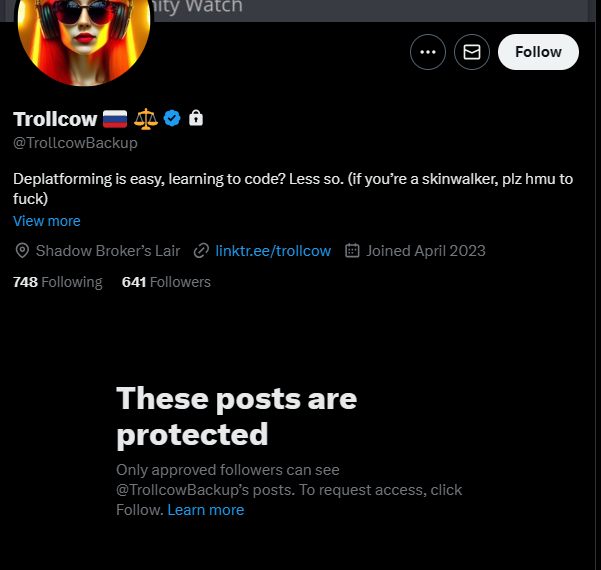Click the calendar joined-date icon
Screen dimensions: 601x570
[352, 250]
